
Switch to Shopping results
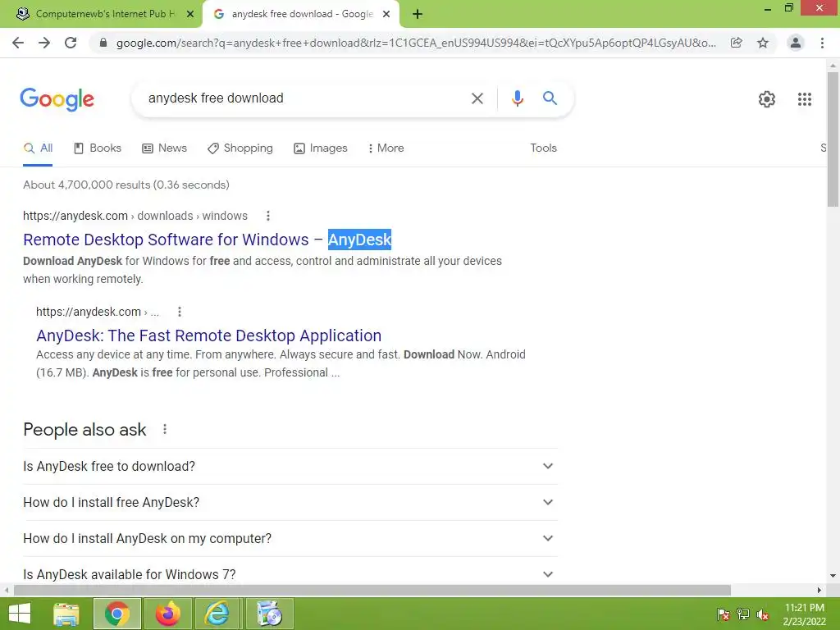click(x=240, y=148)
